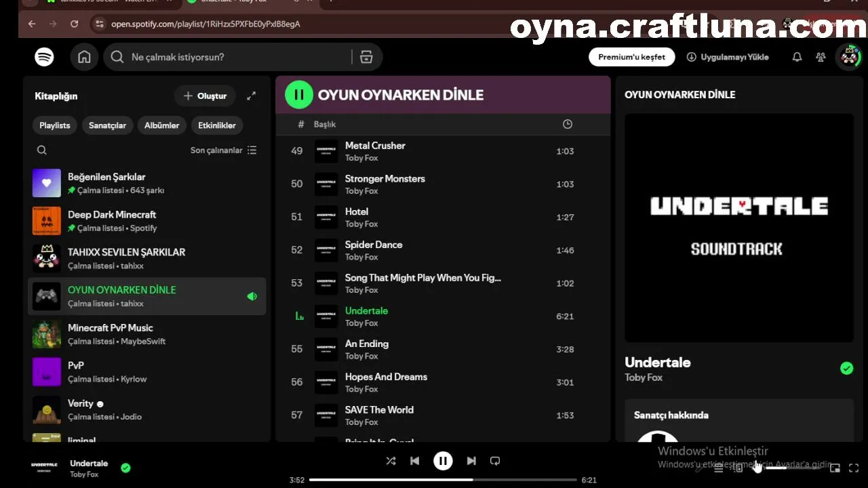868x488 pixels.
Task: Select the track Song That Might Play When You Fight
Action: coord(443,283)
